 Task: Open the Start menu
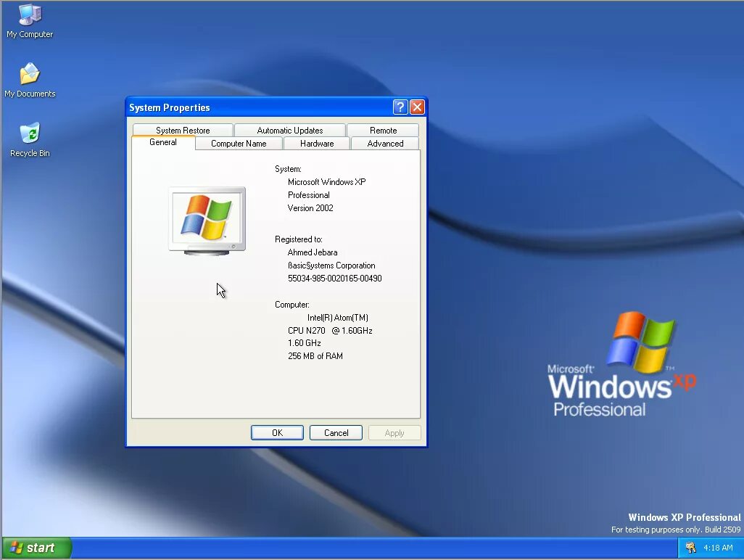pos(36,548)
